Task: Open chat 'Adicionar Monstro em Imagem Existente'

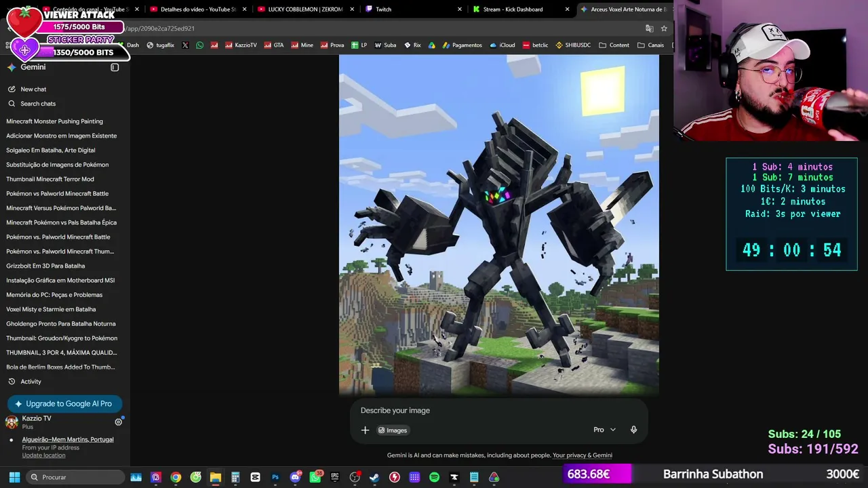Action: [62, 136]
